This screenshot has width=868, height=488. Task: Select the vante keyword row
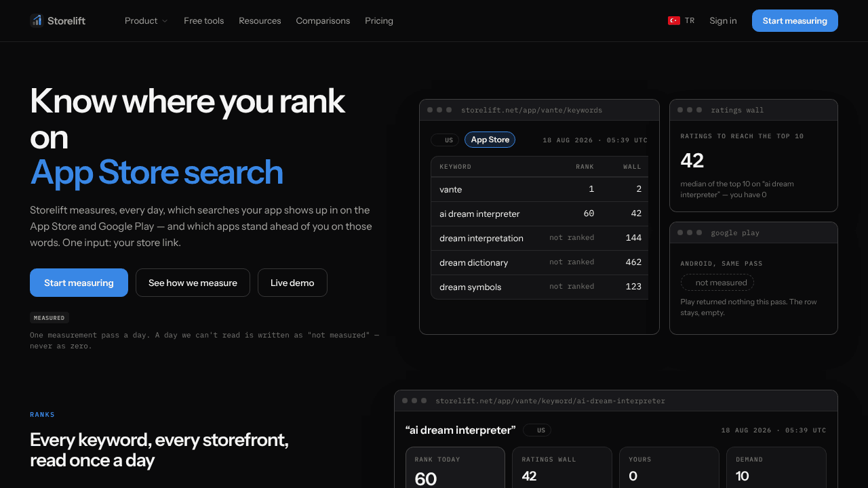tap(540, 190)
